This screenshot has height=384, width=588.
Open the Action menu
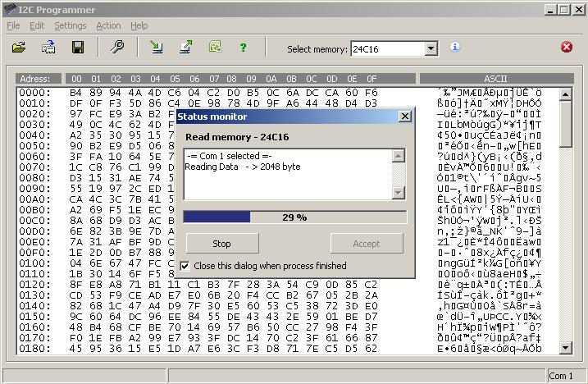click(108, 25)
